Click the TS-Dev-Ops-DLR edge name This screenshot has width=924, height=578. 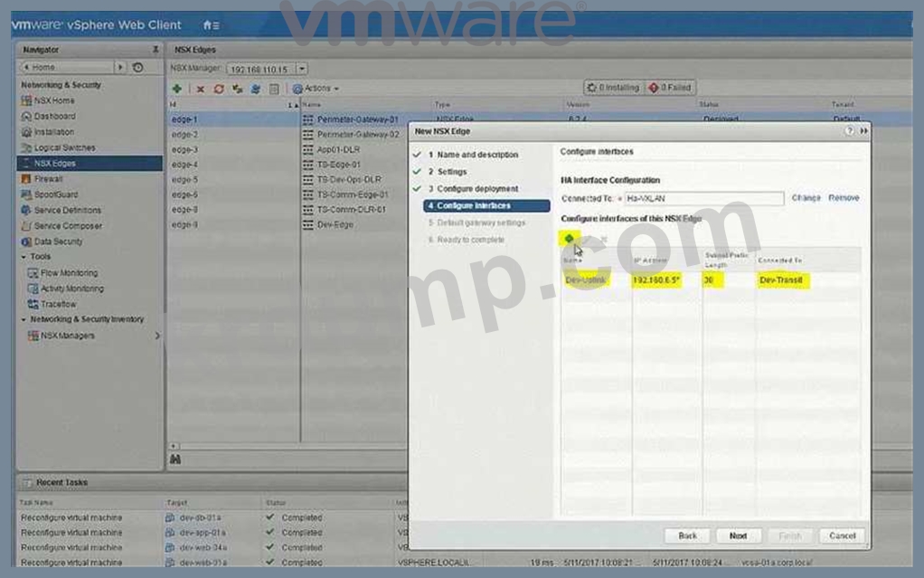(x=349, y=179)
